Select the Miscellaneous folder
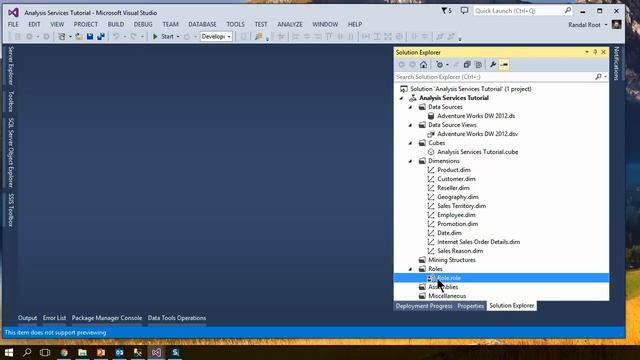This screenshot has height=360, width=640. [x=447, y=296]
